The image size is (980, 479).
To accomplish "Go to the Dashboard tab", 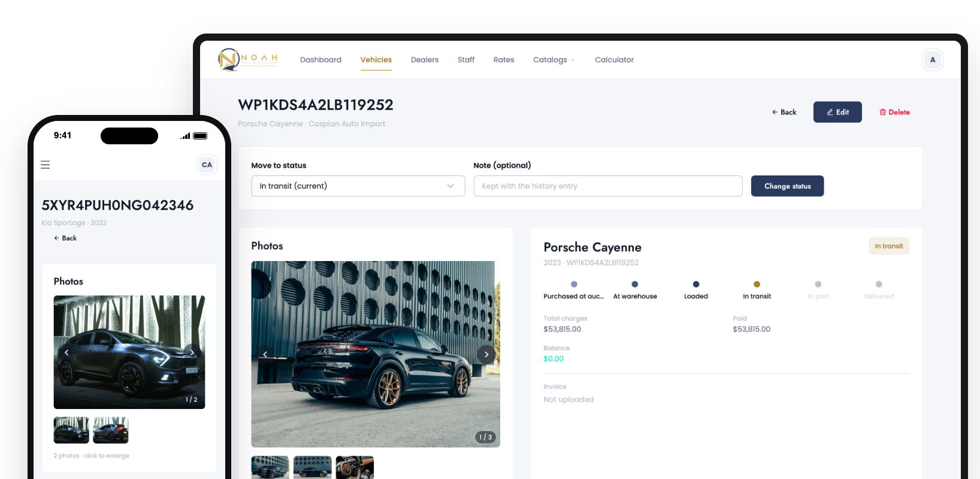I will coord(320,60).
